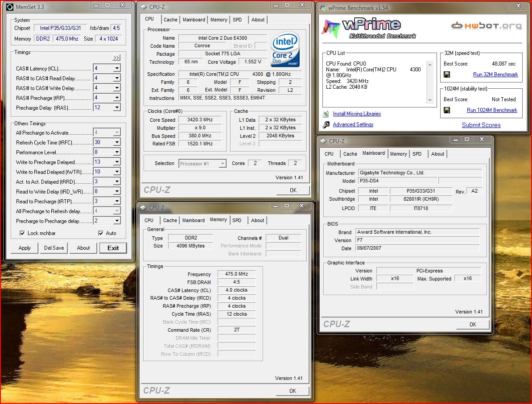
Task: Open the Write to Precharge Delayed dropdown
Action: pyautogui.click(x=117, y=162)
